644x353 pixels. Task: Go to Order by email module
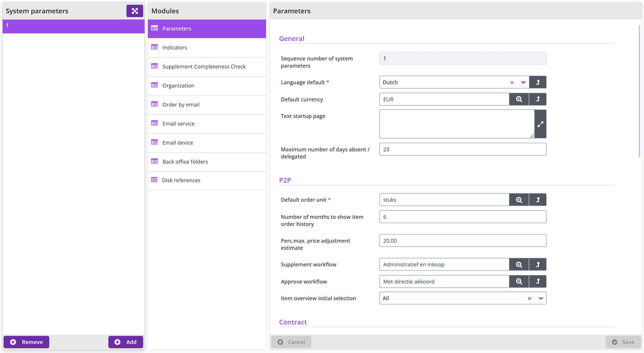(x=207, y=105)
